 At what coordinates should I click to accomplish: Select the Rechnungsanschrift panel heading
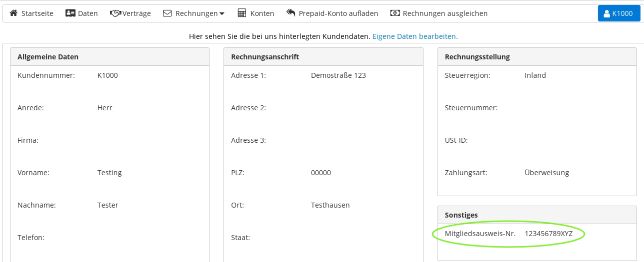pyautogui.click(x=265, y=57)
